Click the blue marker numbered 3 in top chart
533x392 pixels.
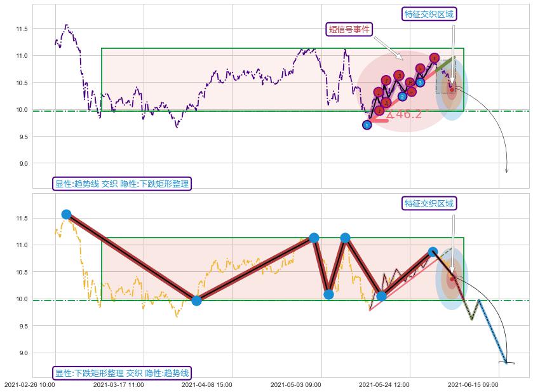pyautogui.click(x=421, y=83)
